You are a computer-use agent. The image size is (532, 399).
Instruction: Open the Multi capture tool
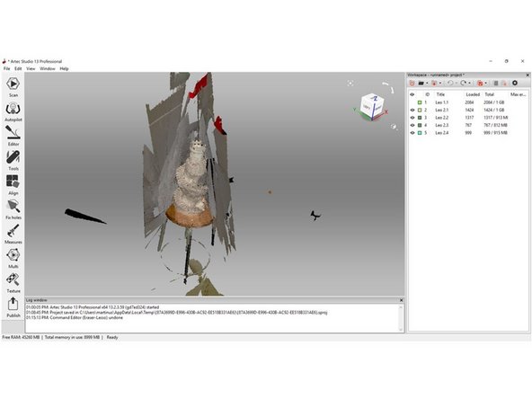[13, 258]
